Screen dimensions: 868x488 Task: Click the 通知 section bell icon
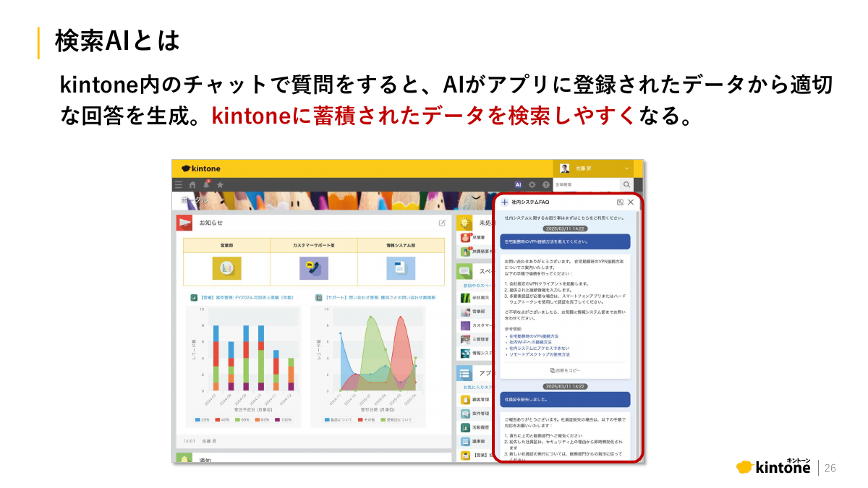(184, 458)
